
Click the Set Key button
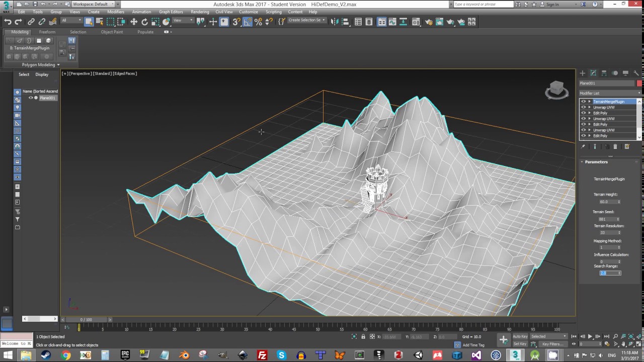520,344
